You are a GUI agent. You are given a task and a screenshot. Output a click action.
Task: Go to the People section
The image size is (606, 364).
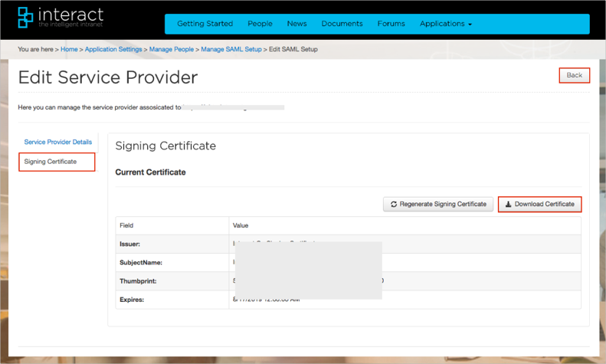259,24
